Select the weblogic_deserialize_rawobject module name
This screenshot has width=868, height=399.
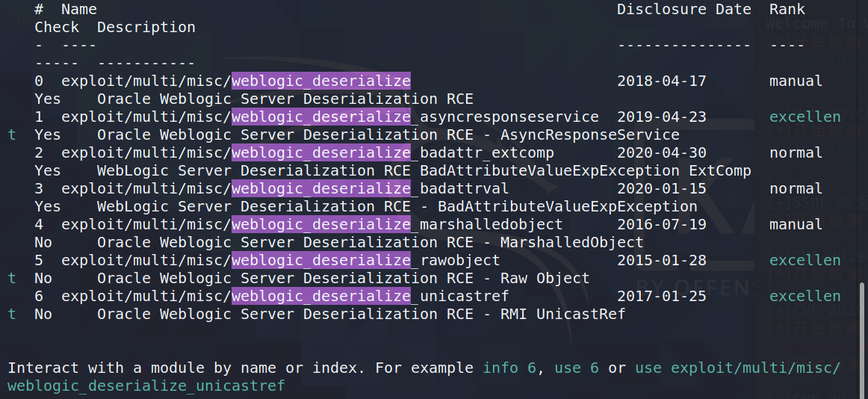(x=281, y=260)
